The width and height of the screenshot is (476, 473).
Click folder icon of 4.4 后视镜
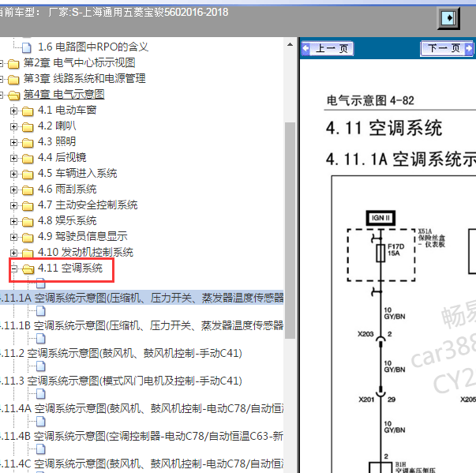click(28, 158)
